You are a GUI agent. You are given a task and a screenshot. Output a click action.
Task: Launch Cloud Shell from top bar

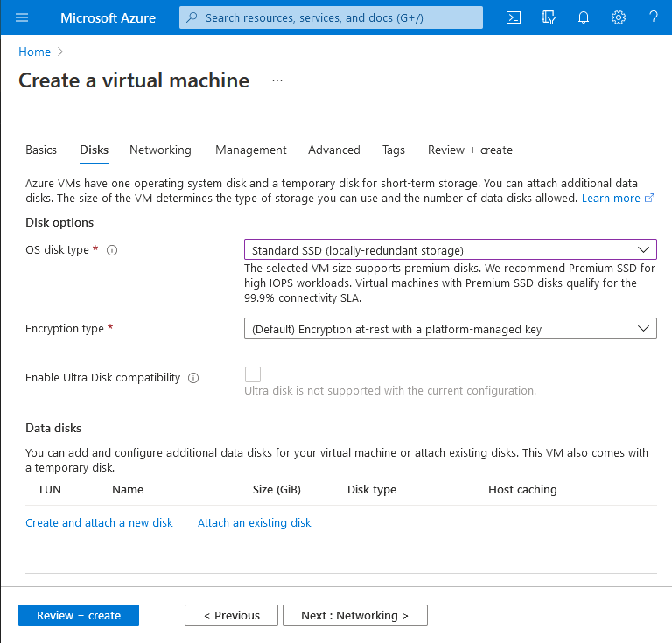(x=514, y=17)
